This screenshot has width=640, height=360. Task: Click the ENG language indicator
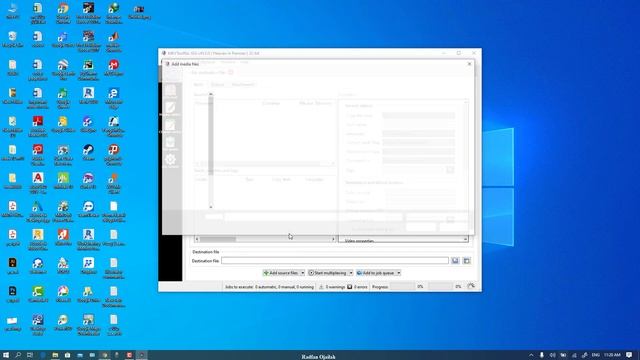(x=596, y=355)
